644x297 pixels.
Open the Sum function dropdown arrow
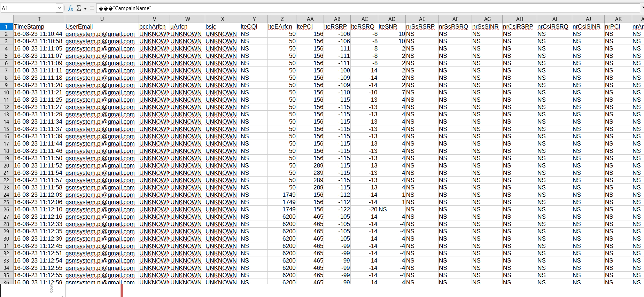click(85, 8)
